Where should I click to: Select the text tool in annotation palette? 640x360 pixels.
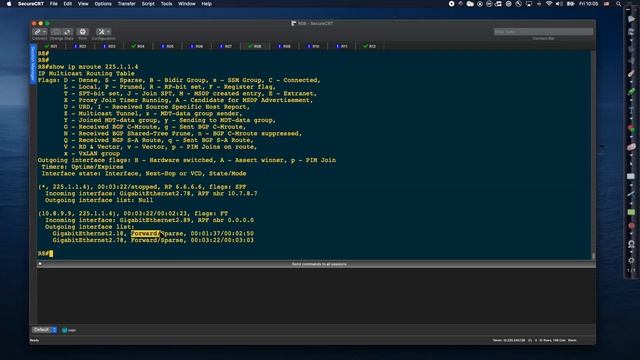[x=631, y=110]
